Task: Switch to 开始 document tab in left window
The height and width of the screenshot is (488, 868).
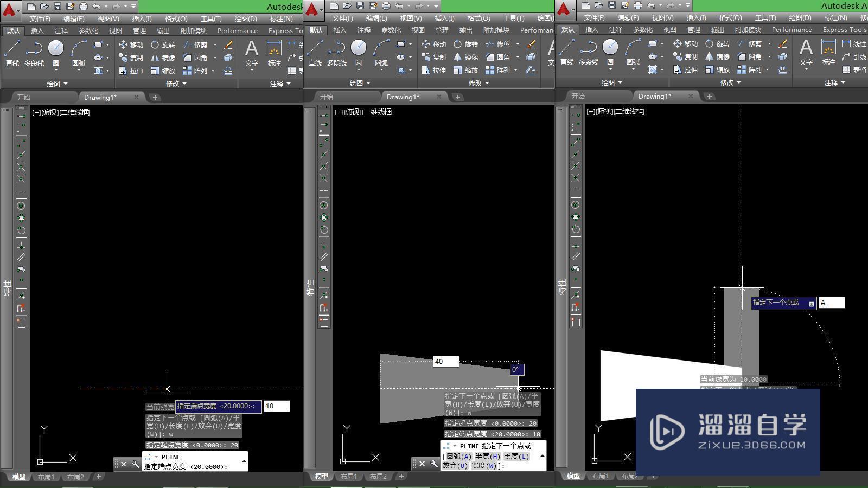Action: point(24,98)
